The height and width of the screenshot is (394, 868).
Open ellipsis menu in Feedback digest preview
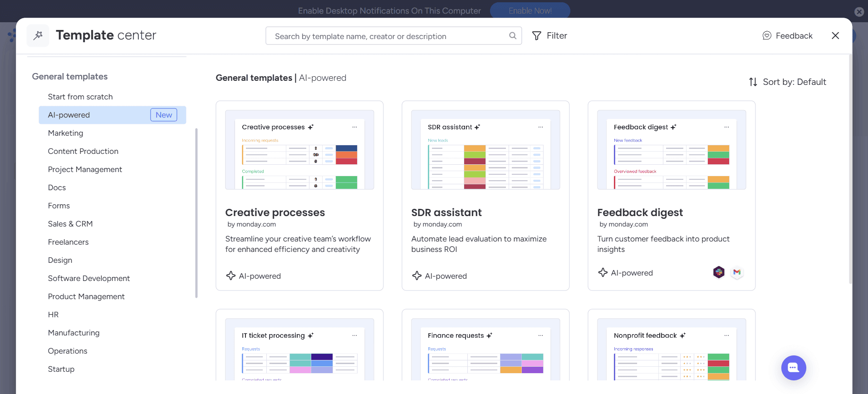[726, 127]
